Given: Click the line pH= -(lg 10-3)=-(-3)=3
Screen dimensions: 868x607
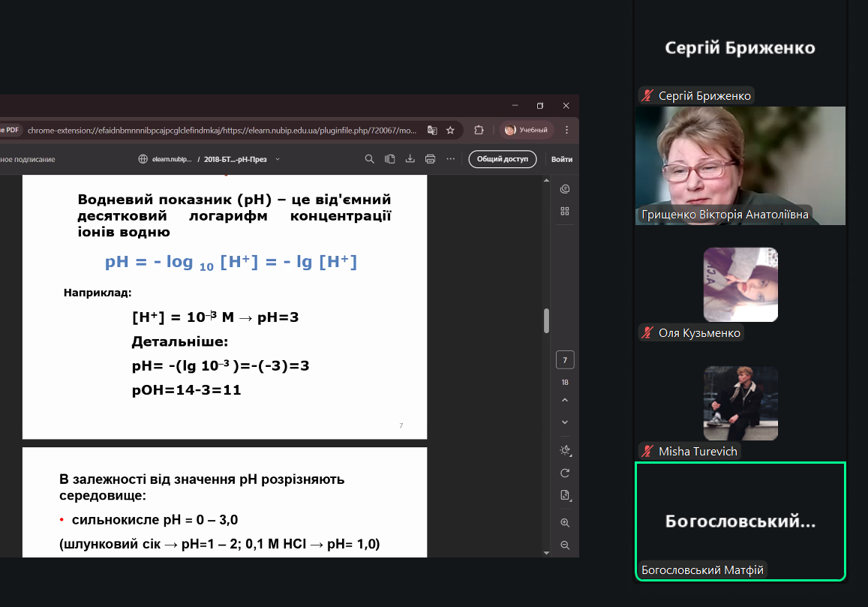Looking at the screenshot, I should point(221,365).
